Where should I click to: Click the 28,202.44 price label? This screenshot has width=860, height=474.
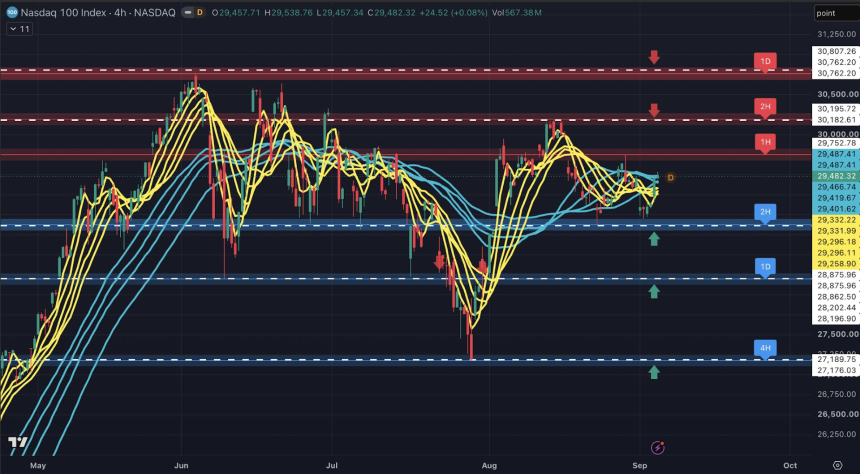pyautogui.click(x=835, y=307)
